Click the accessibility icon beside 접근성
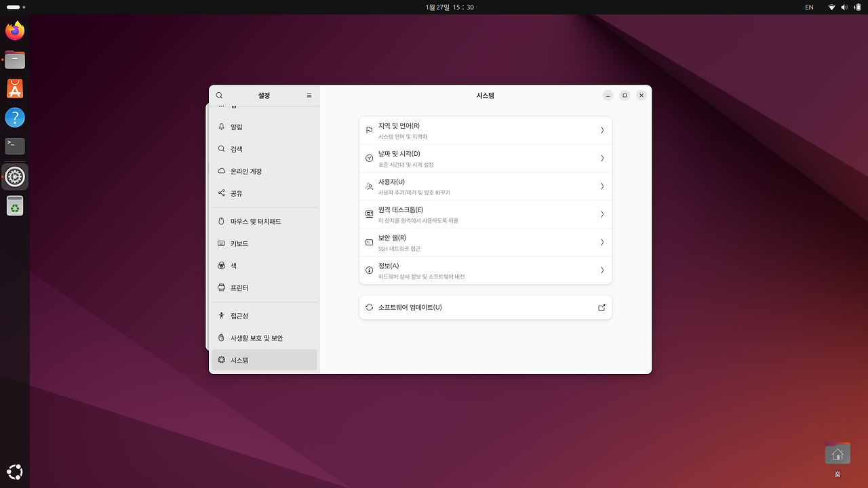Screen dimensions: 868x488 [x=221, y=316]
